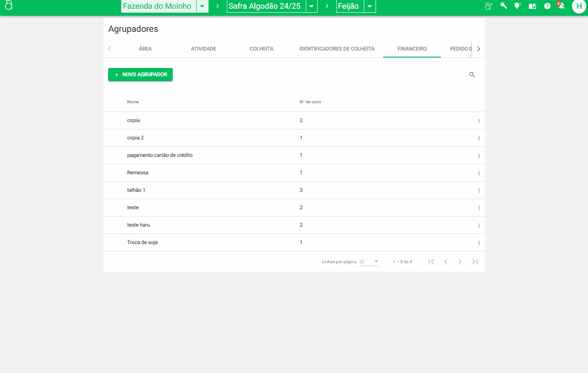This screenshot has height=373, width=588.
Task: Go to the next page arrow
Action: pyautogui.click(x=460, y=262)
